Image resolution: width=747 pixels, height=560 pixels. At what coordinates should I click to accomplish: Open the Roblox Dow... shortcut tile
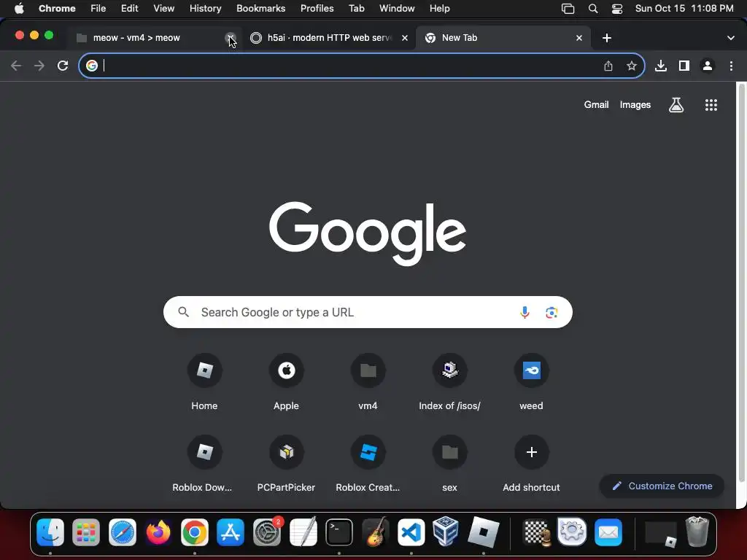coord(204,464)
